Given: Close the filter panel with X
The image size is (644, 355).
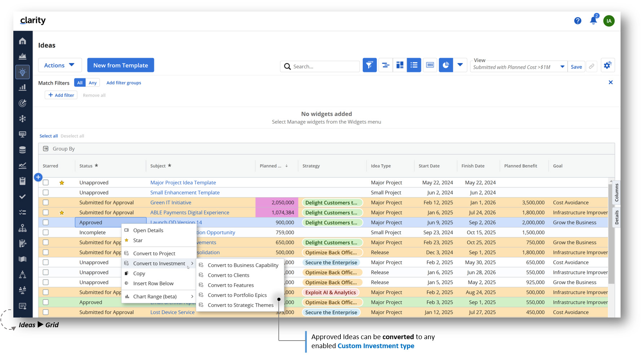Looking at the screenshot, I should 610,83.
